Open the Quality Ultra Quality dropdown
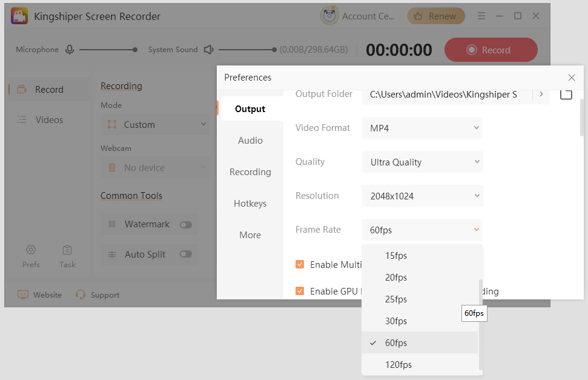 coord(422,162)
